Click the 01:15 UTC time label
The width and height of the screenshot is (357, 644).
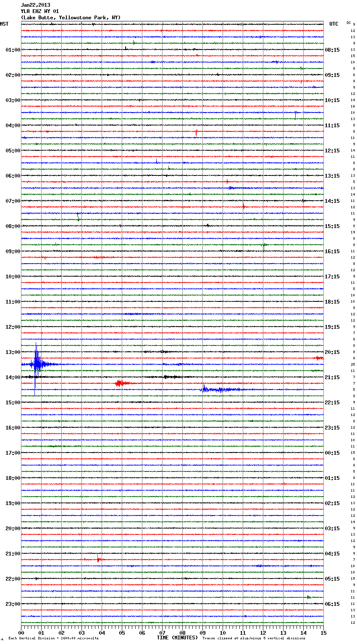point(332,478)
